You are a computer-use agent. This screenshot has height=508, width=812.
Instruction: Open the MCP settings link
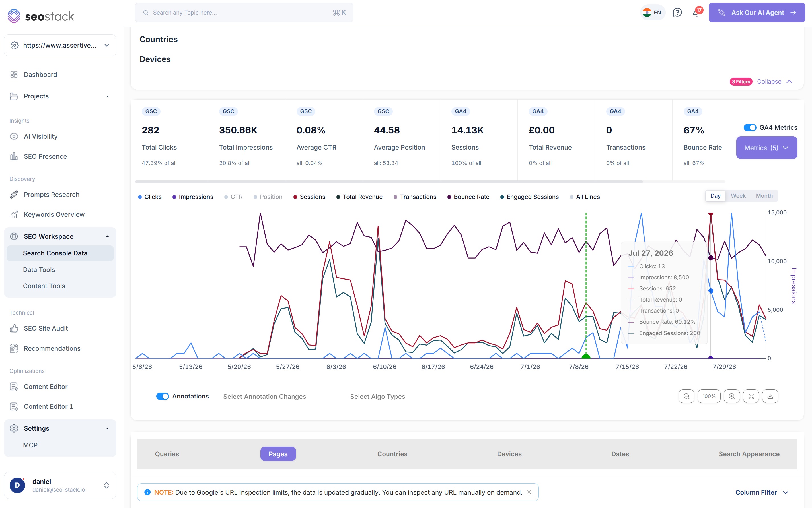tap(30, 445)
